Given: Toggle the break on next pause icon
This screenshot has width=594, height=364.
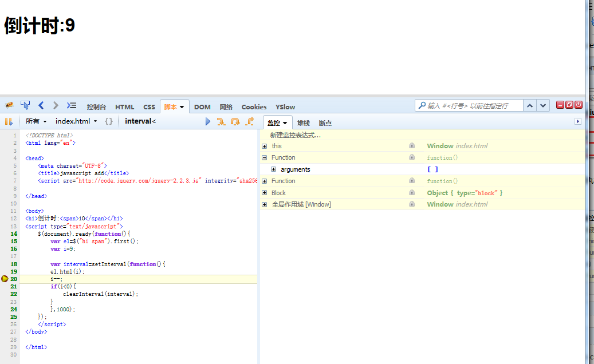Looking at the screenshot, I should tap(9, 121).
